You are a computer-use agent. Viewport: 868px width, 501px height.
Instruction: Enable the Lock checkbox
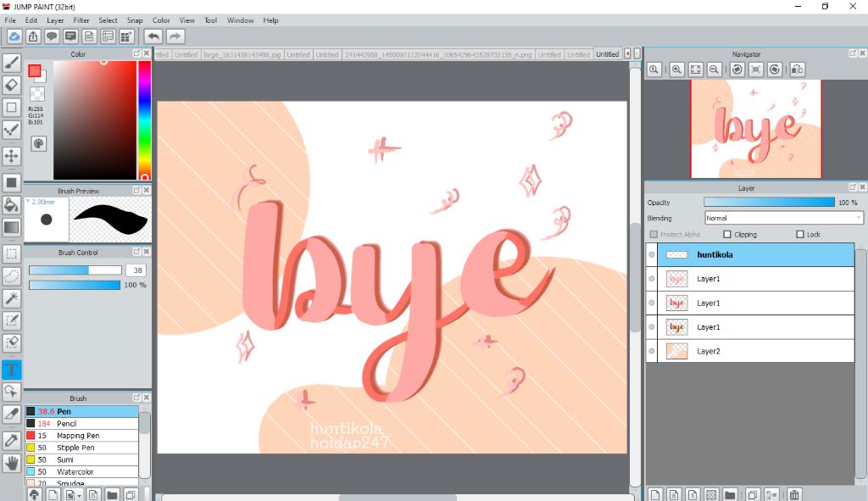pos(800,235)
